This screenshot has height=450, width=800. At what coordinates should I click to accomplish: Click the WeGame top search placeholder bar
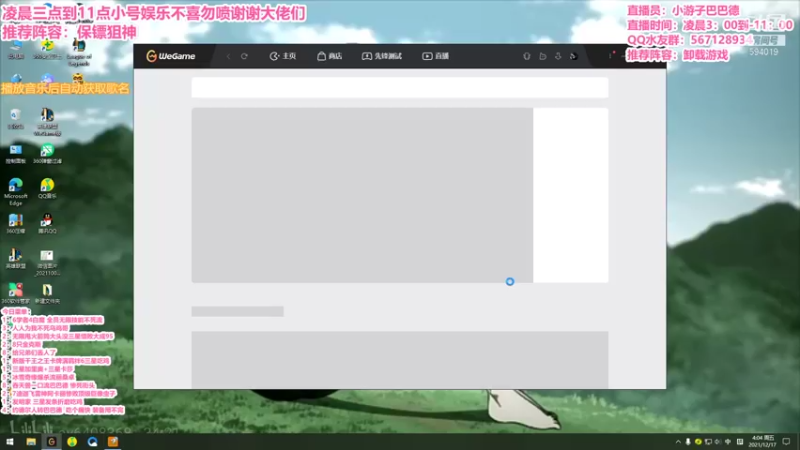coord(399,87)
